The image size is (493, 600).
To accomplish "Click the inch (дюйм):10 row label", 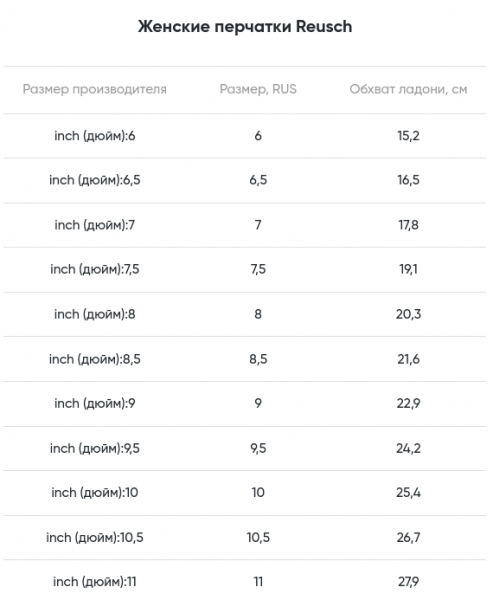I will (95, 492).
